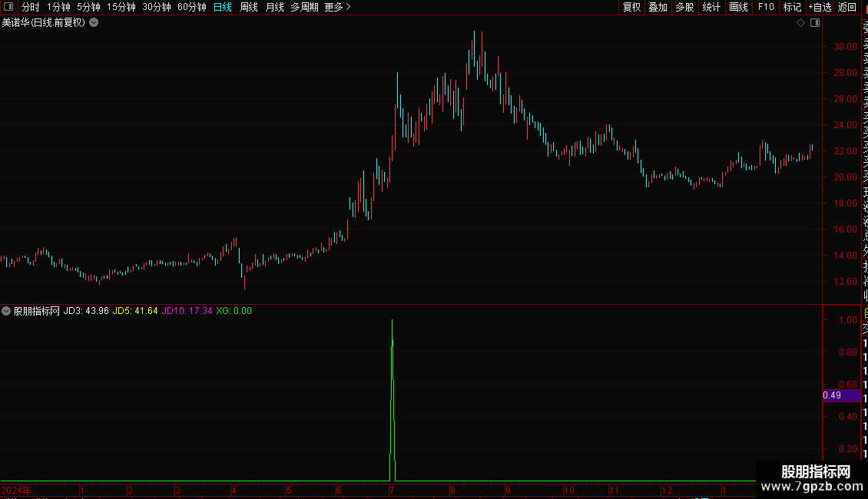The image size is (868, 499).
Task: Open the 统计 statistics tool
Action: click(711, 7)
